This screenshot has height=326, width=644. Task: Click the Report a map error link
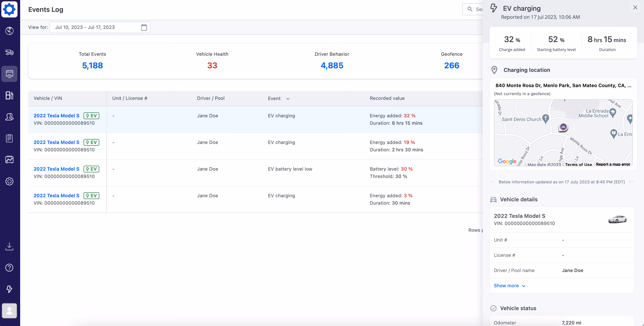tap(613, 164)
